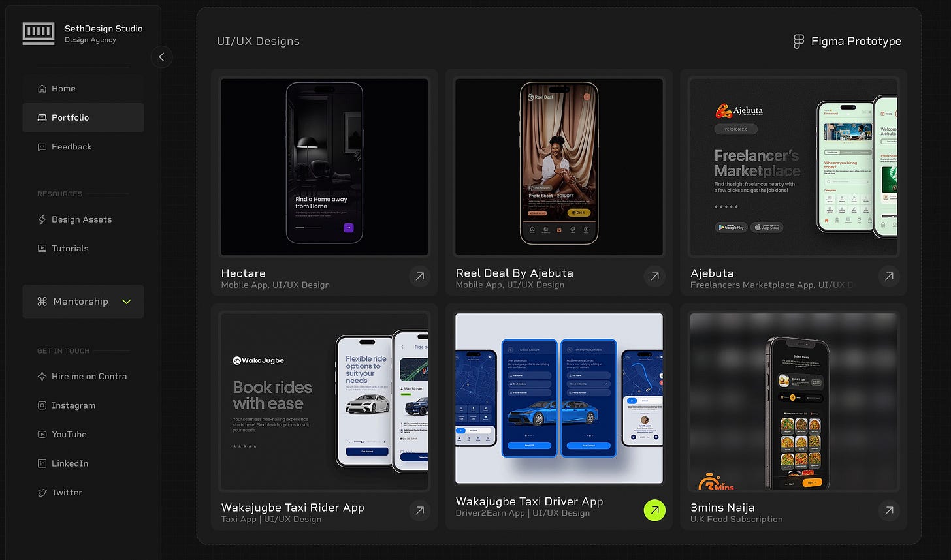Image resolution: width=951 pixels, height=560 pixels.
Task: Click the Twitter bird icon in the sidebar
Action: point(42,493)
